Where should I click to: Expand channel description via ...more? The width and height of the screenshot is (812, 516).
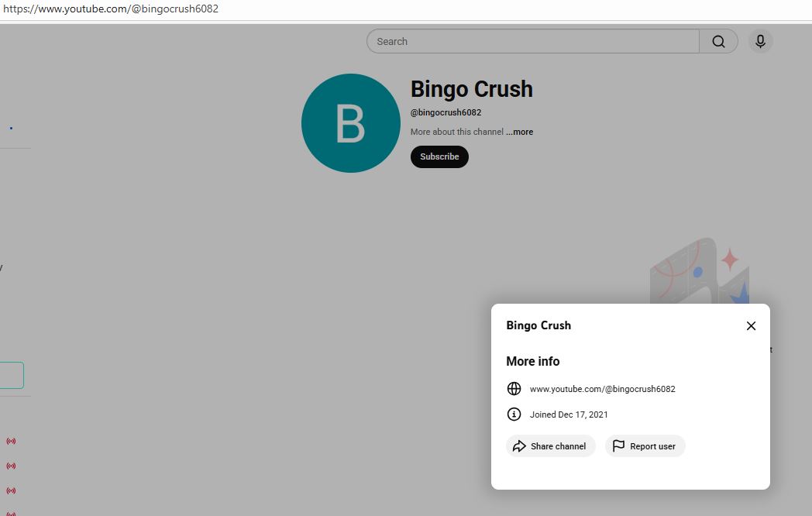tap(520, 132)
